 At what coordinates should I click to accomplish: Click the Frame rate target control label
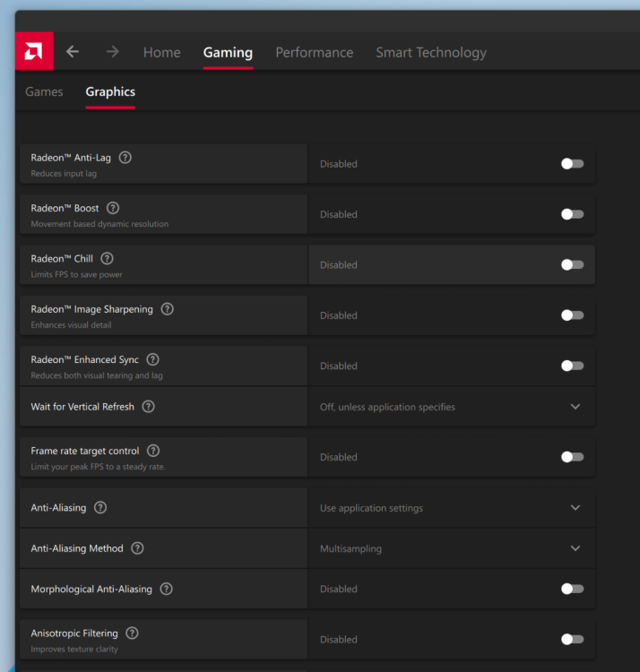click(85, 451)
